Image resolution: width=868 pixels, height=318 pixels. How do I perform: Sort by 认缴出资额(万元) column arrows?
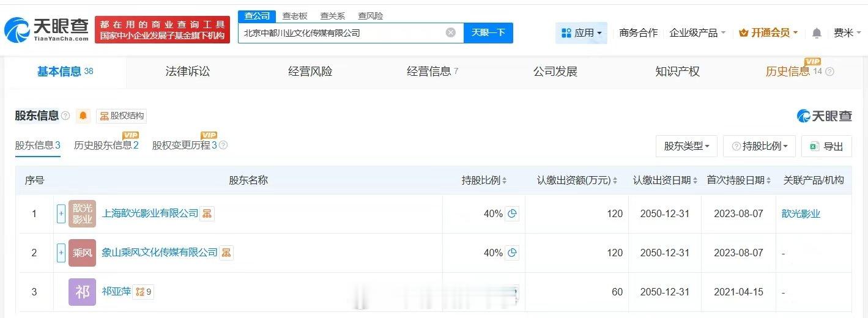[615, 180]
